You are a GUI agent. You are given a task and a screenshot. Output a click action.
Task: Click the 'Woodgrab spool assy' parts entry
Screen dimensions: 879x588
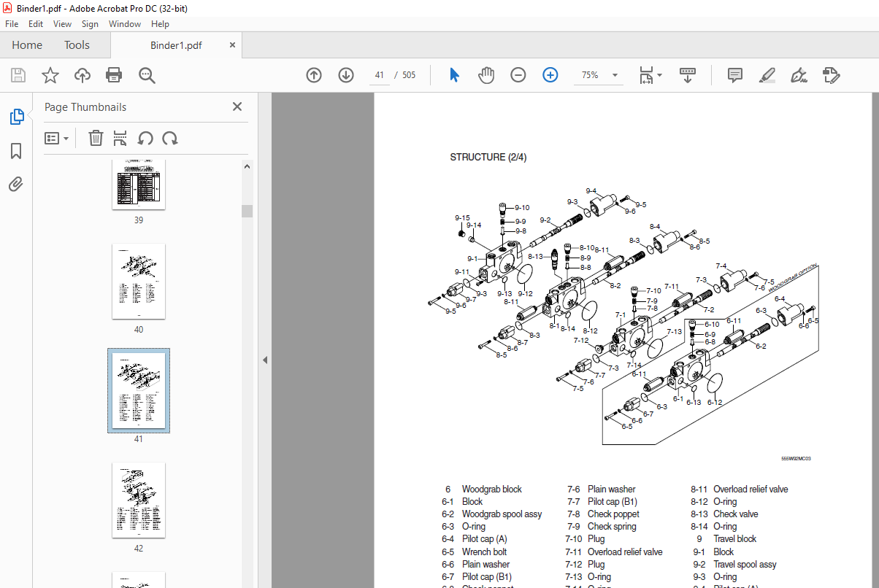click(502, 514)
